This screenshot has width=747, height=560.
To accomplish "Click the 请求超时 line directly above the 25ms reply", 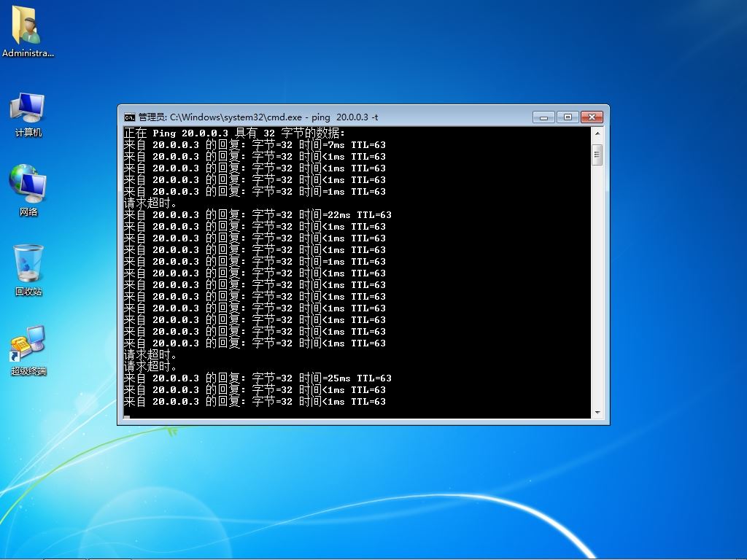I will (x=150, y=367).
